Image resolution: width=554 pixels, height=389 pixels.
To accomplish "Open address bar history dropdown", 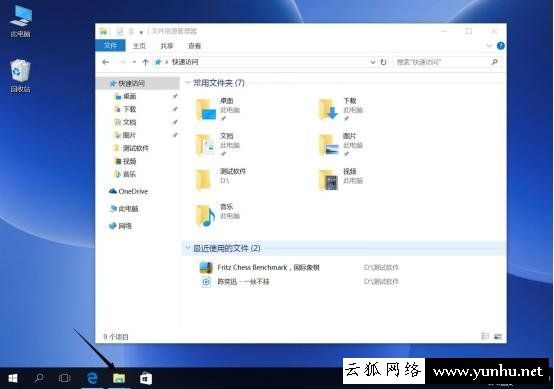I will [372, 62].
